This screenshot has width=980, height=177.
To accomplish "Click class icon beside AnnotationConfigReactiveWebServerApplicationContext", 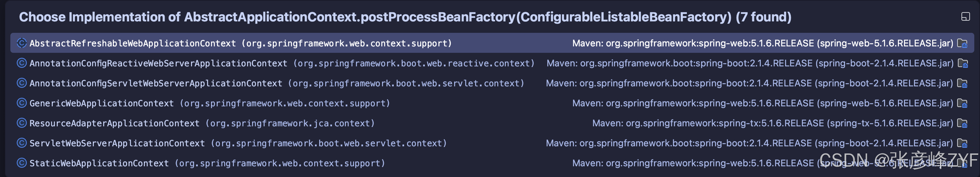I will point(22,63).
